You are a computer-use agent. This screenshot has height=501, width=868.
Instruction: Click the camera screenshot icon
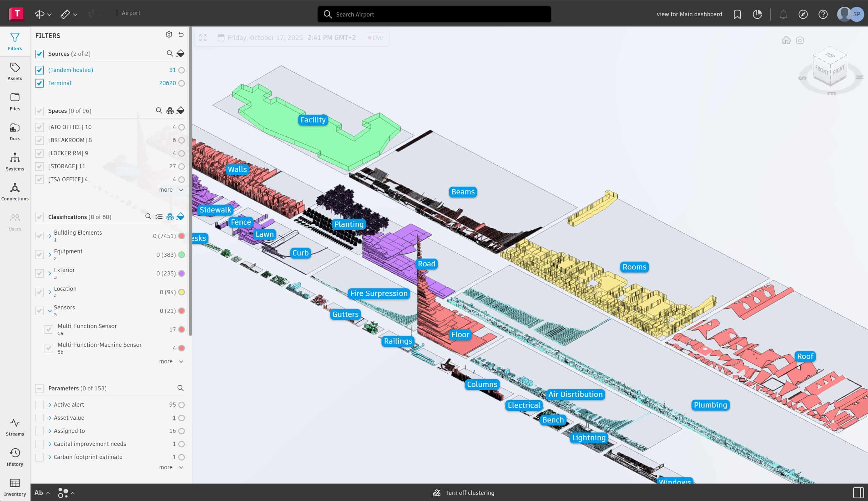800,40
